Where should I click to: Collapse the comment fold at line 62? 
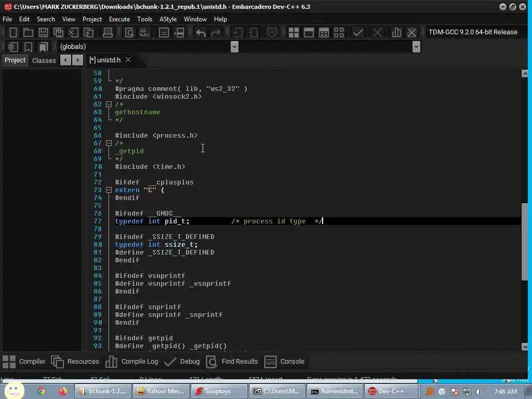click(x=109, y=104)
